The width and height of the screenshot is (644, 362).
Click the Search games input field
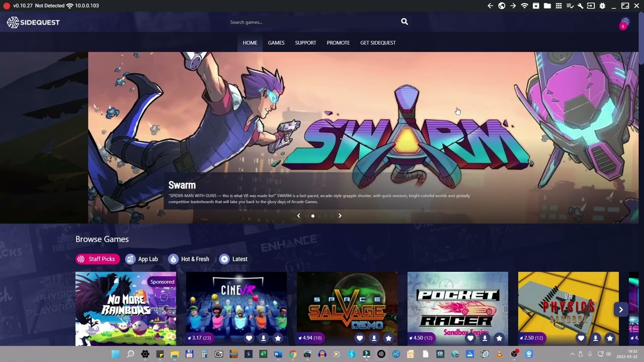[312, 22]
